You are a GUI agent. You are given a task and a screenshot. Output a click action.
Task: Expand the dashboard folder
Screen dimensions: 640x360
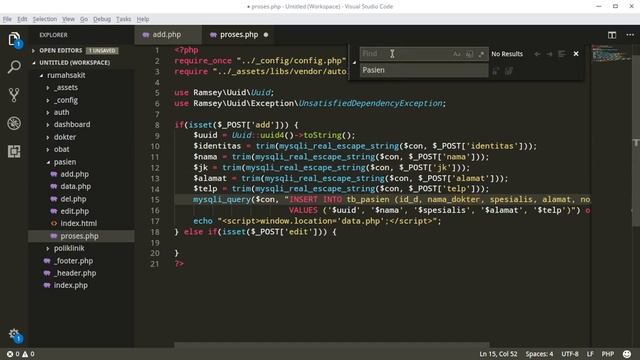click(x=72, y=124)
